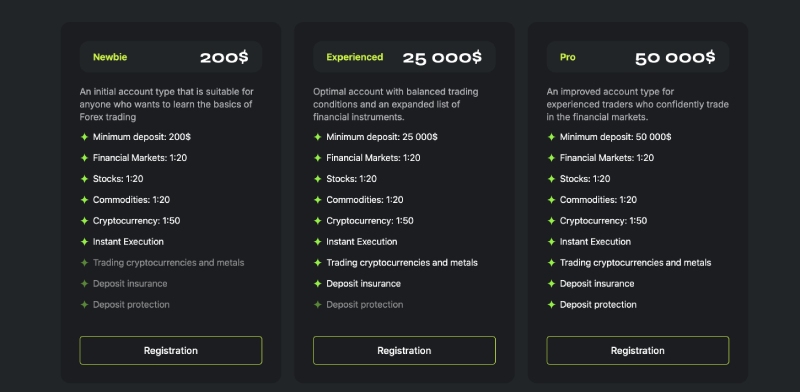Image resolution: width=800 pixels, height=392 pixels.
Task: Click Experienced plan's Deposit insurance feature
Action: tap(363, 283)
